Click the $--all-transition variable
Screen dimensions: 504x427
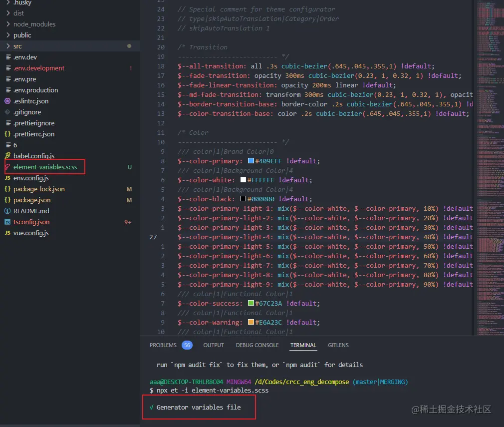coord(212,66)
